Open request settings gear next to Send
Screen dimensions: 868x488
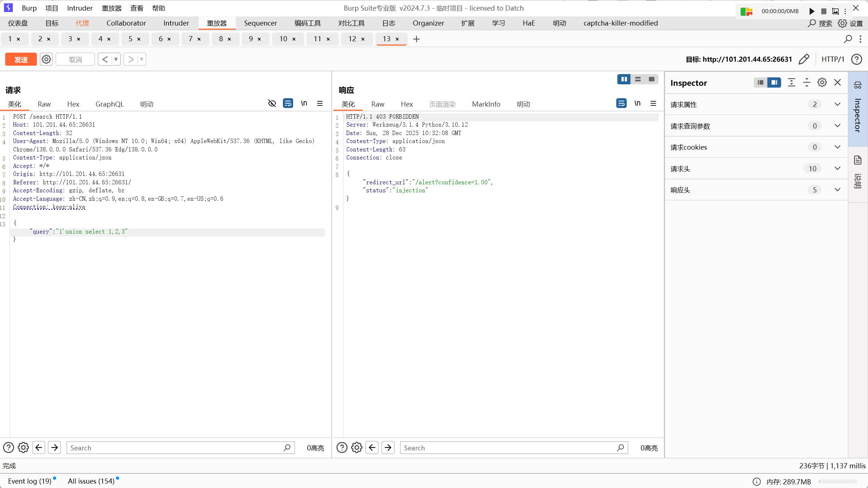coord(46,59)
